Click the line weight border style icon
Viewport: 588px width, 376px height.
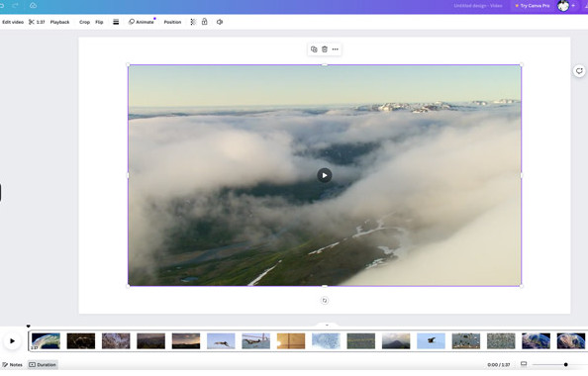click(x=116, y=22)
